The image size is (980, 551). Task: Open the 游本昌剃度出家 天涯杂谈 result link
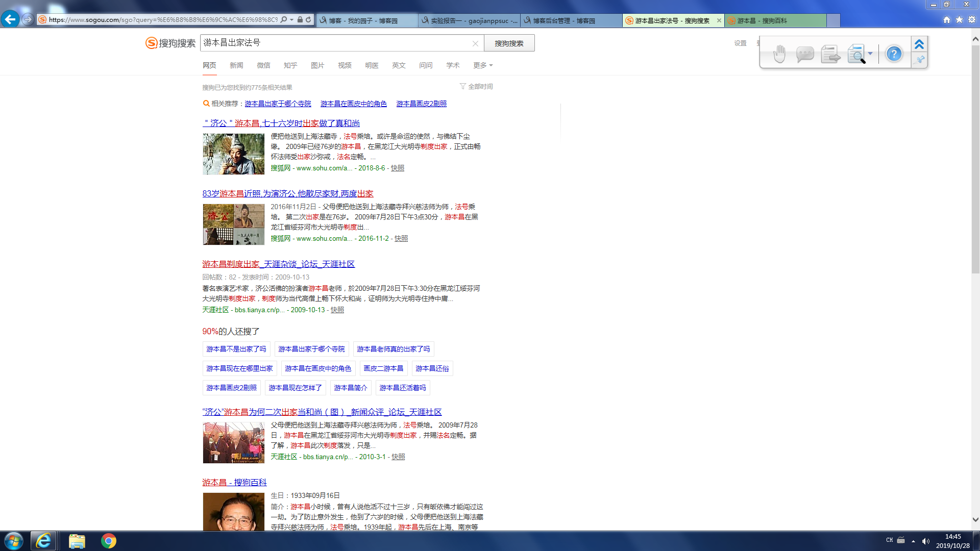(x=278, y=264)
